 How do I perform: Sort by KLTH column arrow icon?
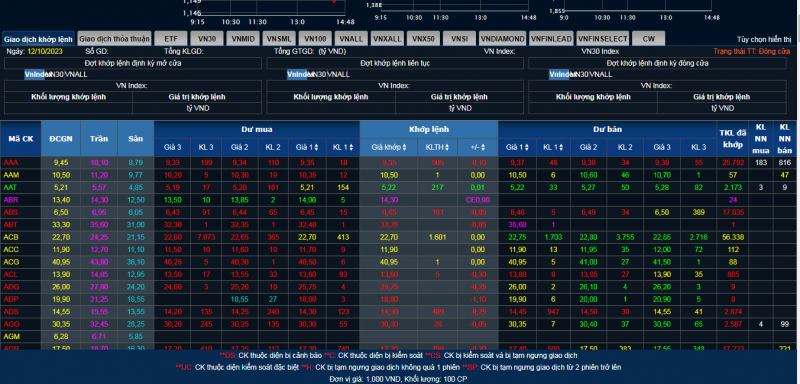click(x=447, y=147)
